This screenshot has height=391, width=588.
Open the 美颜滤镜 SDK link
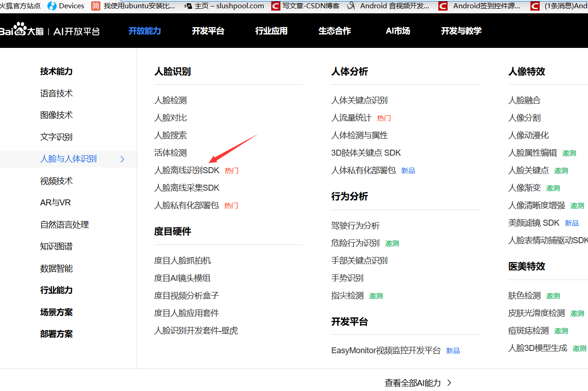534,223
